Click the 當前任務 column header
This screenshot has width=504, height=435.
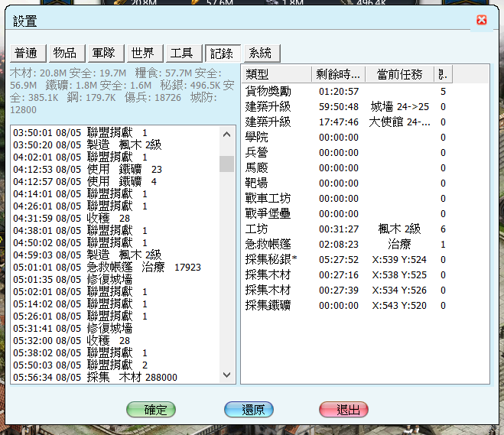[x=399, y=74]
